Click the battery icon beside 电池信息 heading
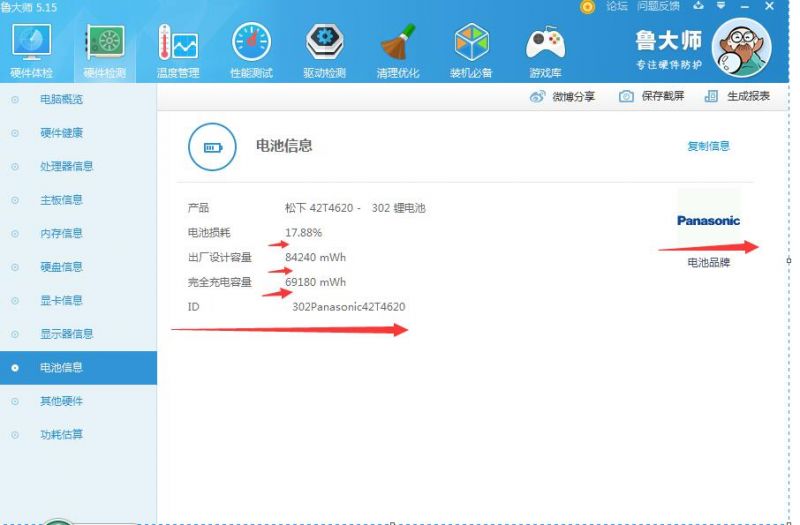 point(212,147)
